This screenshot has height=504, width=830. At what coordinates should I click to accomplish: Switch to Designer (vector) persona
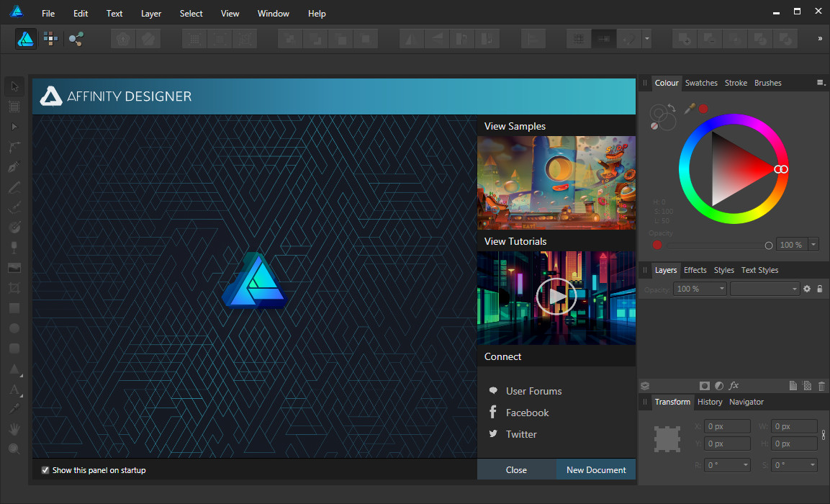[x=26, y=39]
